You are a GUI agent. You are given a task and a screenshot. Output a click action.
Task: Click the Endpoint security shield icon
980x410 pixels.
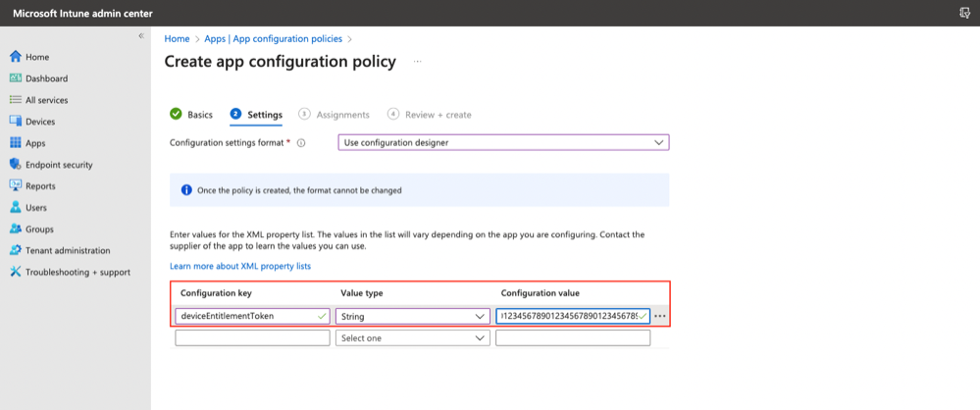pyautogui.click(x=16, y=165)
